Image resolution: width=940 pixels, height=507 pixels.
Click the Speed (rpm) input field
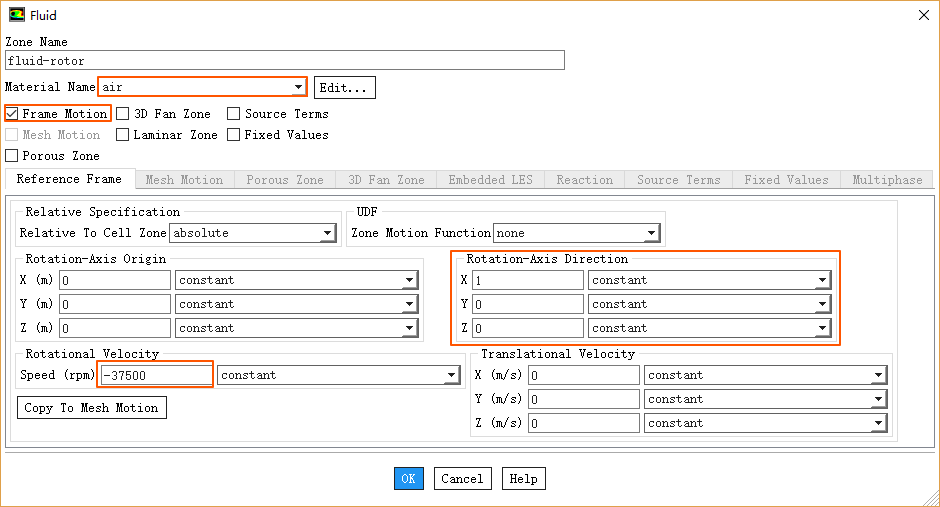pos(156,376)
